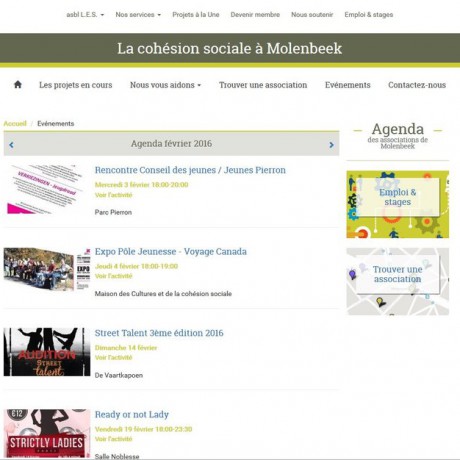Open Trouver une association in main nav
The height and width of the screenshot is (460, 460).
[263, 85]
